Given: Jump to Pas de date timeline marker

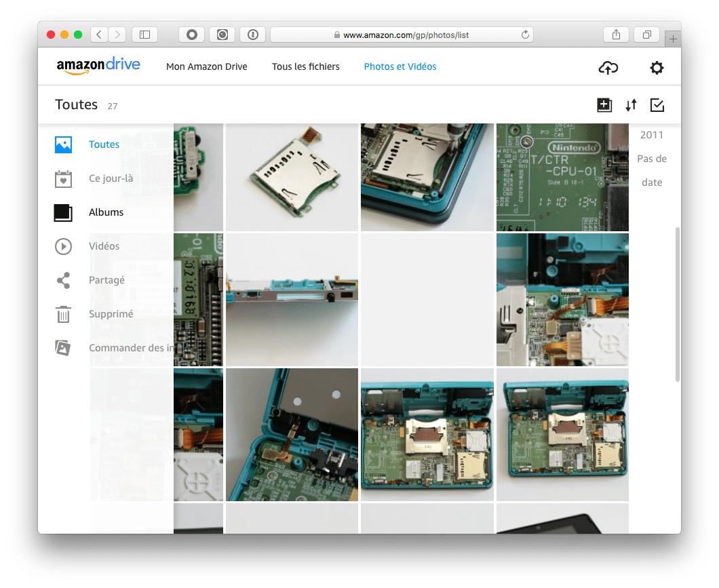Looking at the screenshot, I should 652,170.
